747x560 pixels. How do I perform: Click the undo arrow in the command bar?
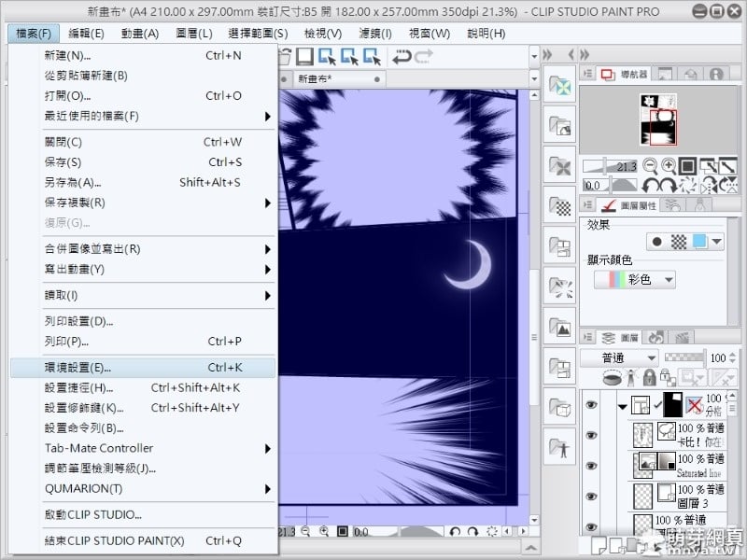402,57
